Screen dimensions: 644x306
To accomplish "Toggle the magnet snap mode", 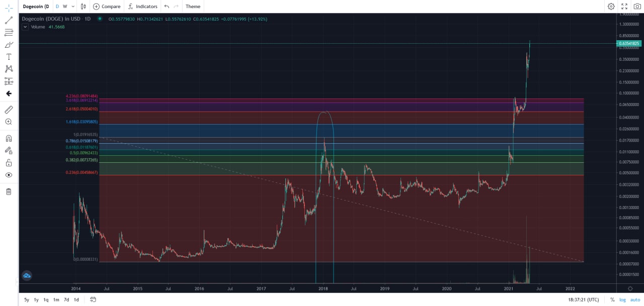I will click(9, 138).
